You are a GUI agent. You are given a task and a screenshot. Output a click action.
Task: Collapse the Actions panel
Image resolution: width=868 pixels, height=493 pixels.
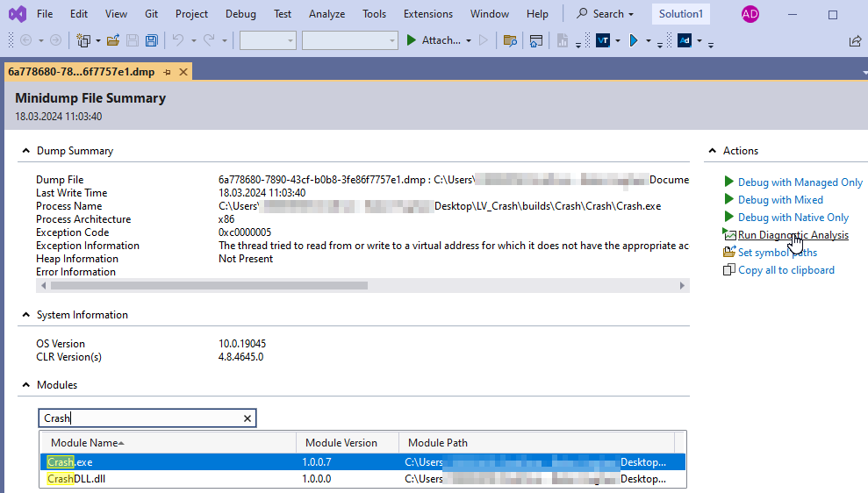[711, 151]
